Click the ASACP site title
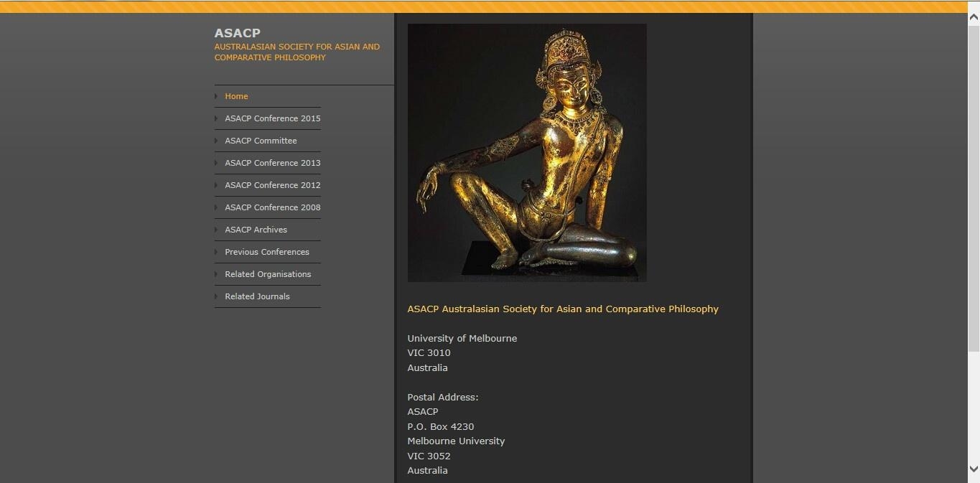The height and width of the screenshot is (483, 980). pyautogui.click(x=237, y=33)
